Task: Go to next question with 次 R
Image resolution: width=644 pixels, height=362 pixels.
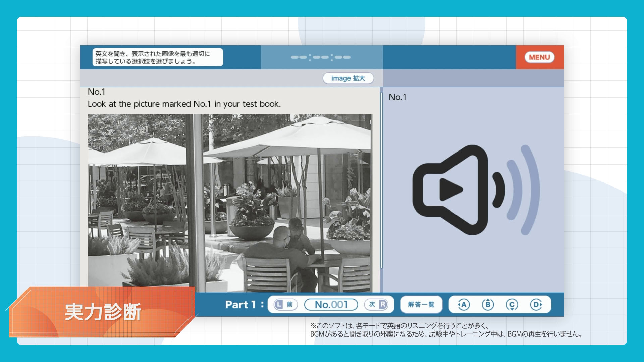Action: point(376,305)
